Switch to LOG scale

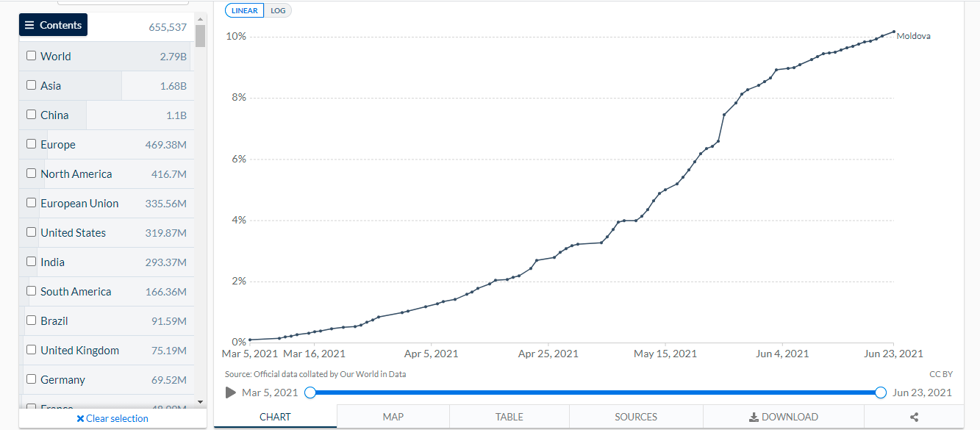tap(278, 10)
